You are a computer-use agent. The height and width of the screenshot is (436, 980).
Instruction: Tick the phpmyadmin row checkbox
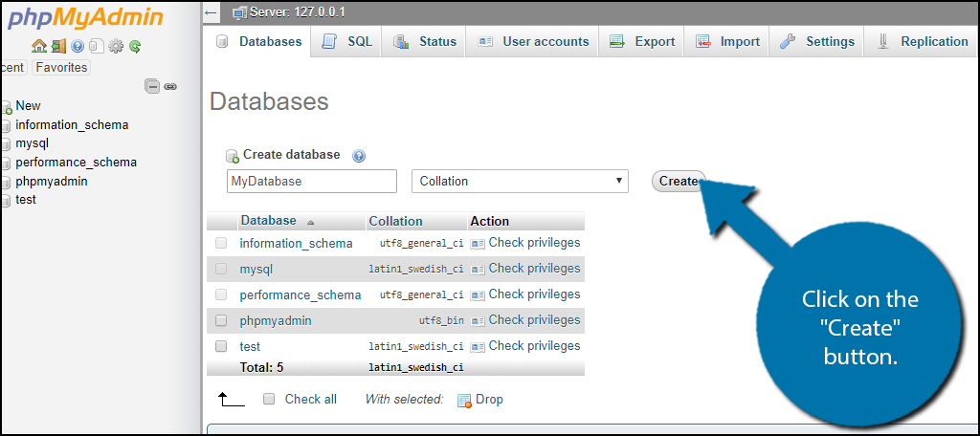[221, 320]
